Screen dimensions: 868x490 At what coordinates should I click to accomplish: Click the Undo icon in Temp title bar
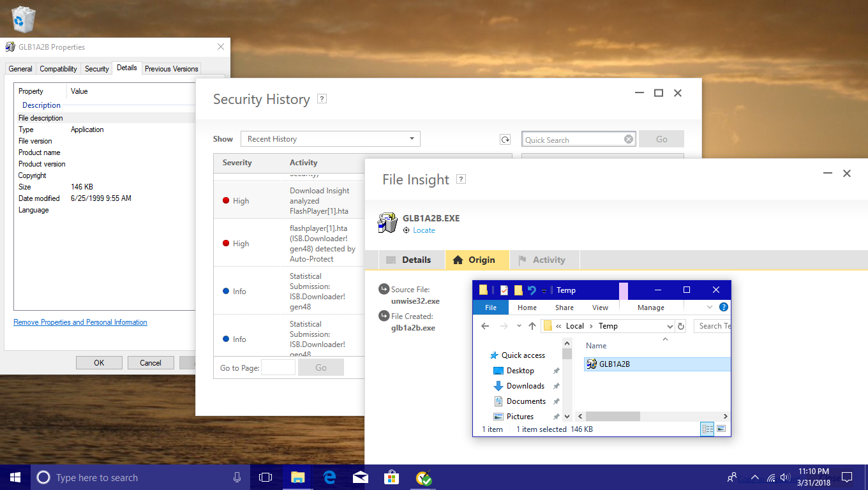click(x=532, y=290)
